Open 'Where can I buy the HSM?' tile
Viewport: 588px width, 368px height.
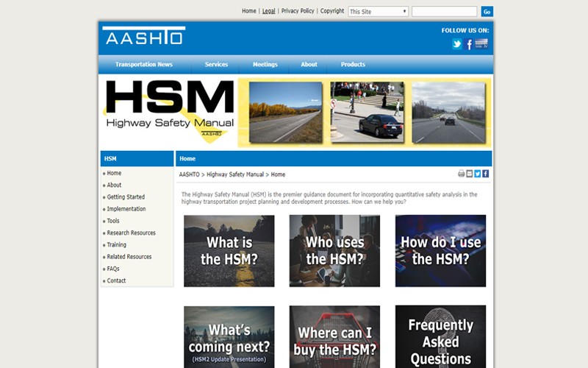pos(334,337)
